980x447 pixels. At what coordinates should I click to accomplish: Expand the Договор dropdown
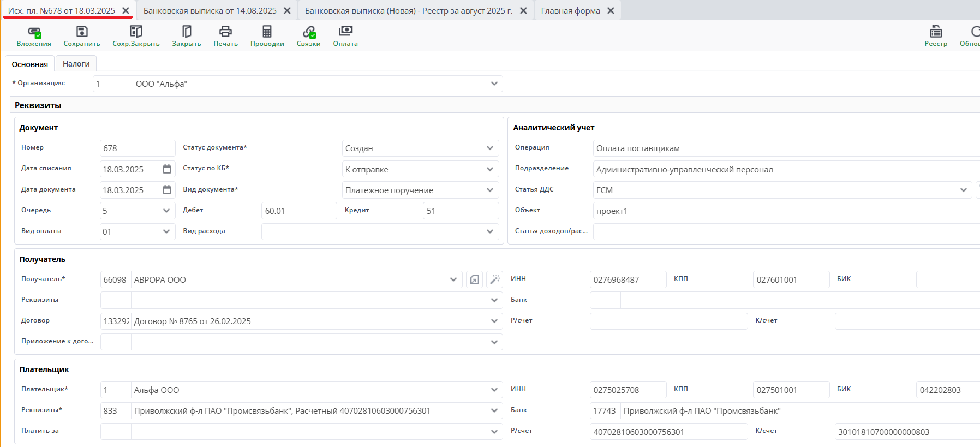coord(494,321)
